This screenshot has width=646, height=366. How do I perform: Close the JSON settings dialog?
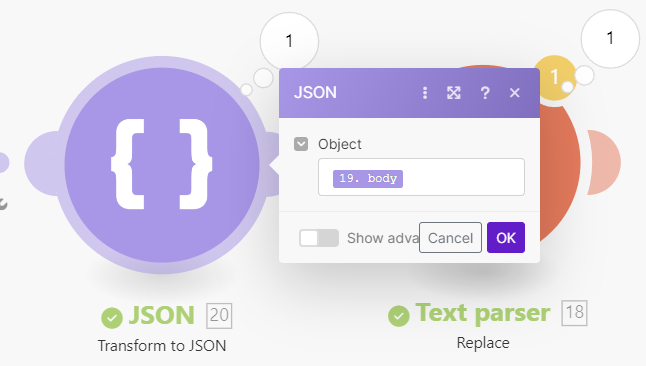pos(515,93)
